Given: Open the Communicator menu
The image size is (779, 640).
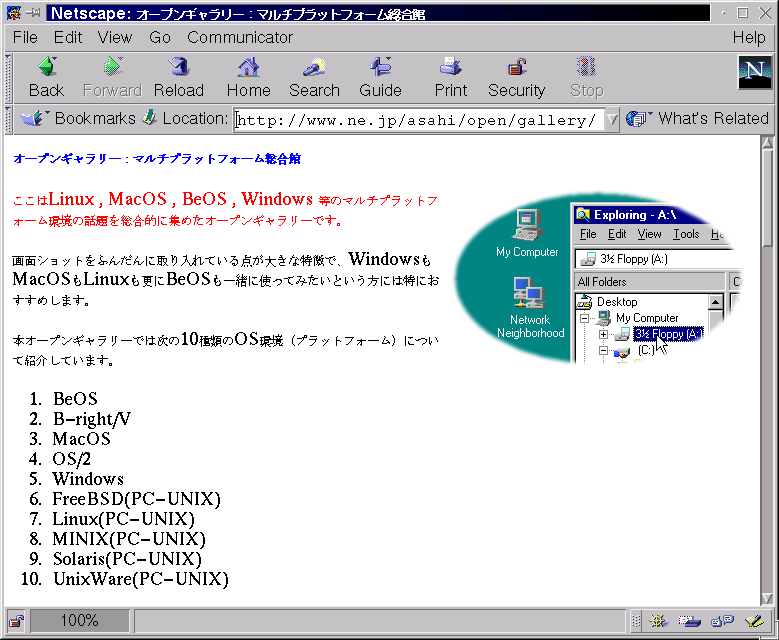Looking at the screenshot, I should point(240,37).
